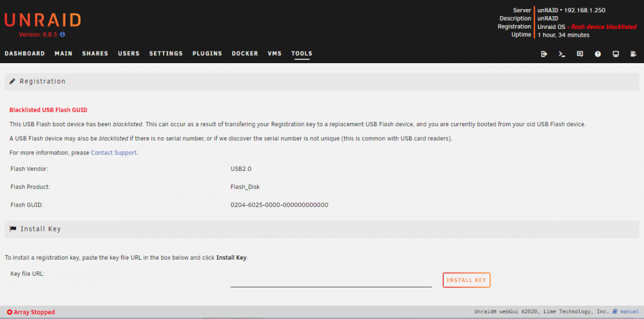Click the Registration section title
The width and height of the screenshot is (644, 319).
pyautogui.click(x=43, y=81)
